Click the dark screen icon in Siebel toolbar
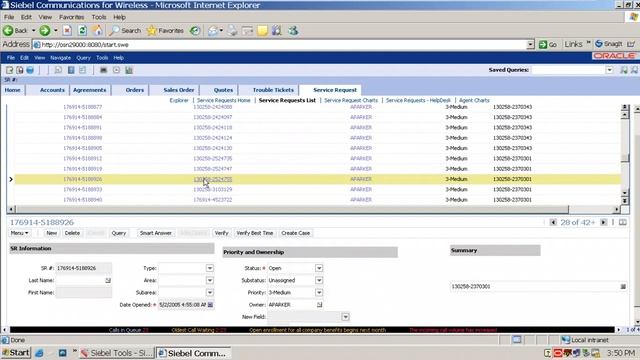 pyautogui.click(x=103, y=70)
